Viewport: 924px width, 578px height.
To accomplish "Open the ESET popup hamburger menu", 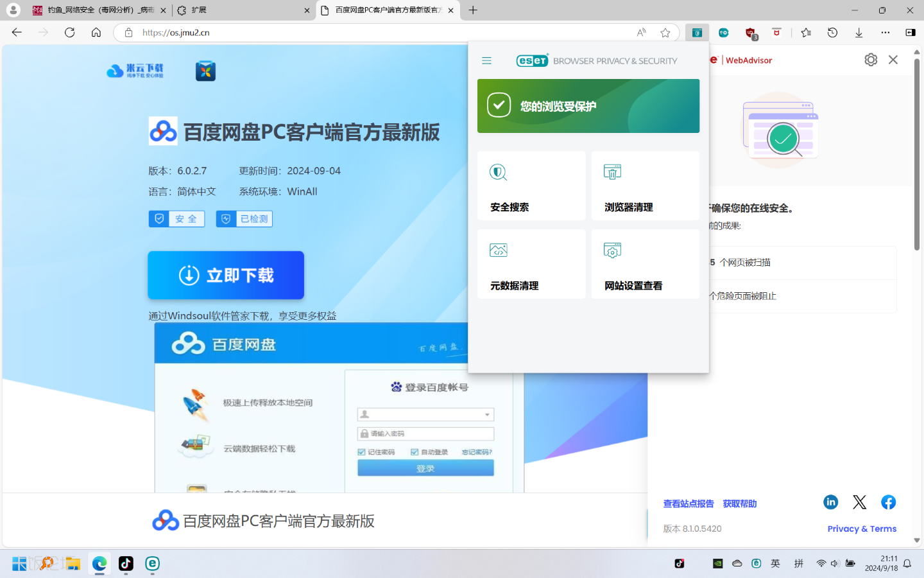I will pyautogui.click(x=486, y=60).
